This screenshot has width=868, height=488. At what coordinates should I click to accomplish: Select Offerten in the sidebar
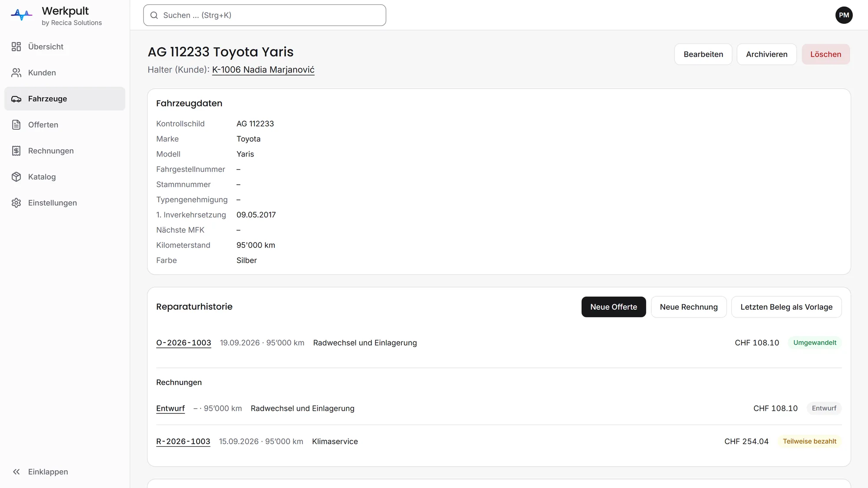(65, 124)
